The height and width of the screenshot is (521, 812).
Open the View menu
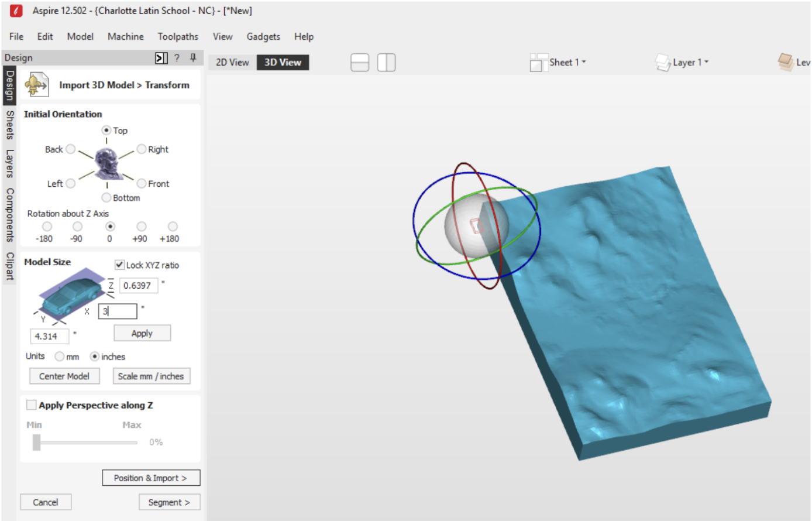(223, 36)
